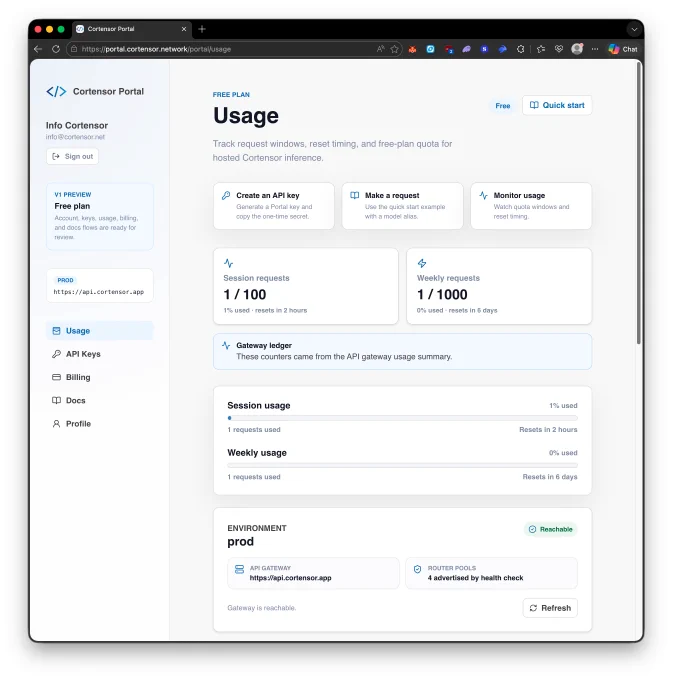This screenshot has height=680, width=673.
Task: Click the Weekly usage progress bar
Action: pos(402,465)
